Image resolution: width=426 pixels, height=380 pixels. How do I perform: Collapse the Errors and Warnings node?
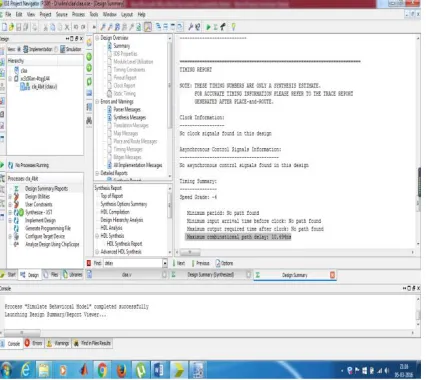tap(97, 101)
